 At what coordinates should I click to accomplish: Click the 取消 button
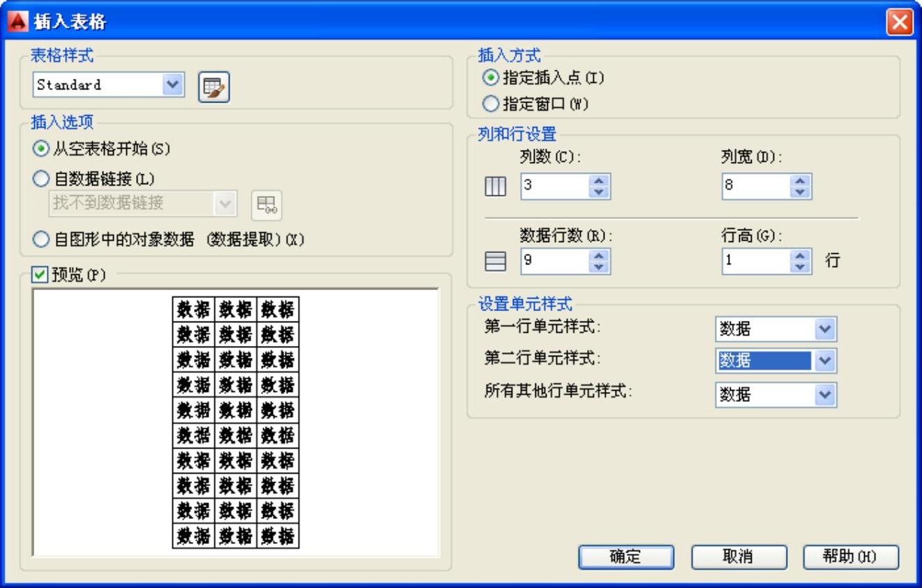point(739,557)
